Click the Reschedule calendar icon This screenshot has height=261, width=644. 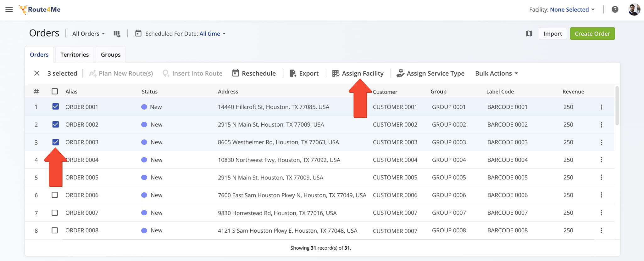pyautogui.click(x=236, y=73)
